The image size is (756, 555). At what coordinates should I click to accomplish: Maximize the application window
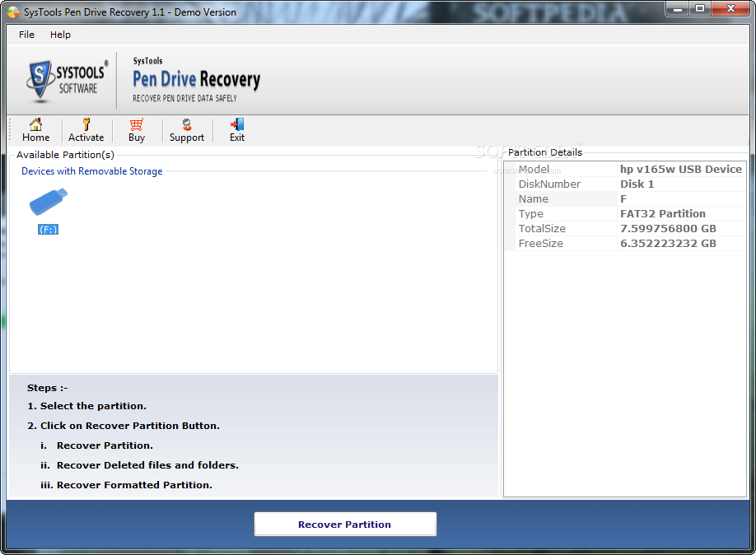pos(700,9)
